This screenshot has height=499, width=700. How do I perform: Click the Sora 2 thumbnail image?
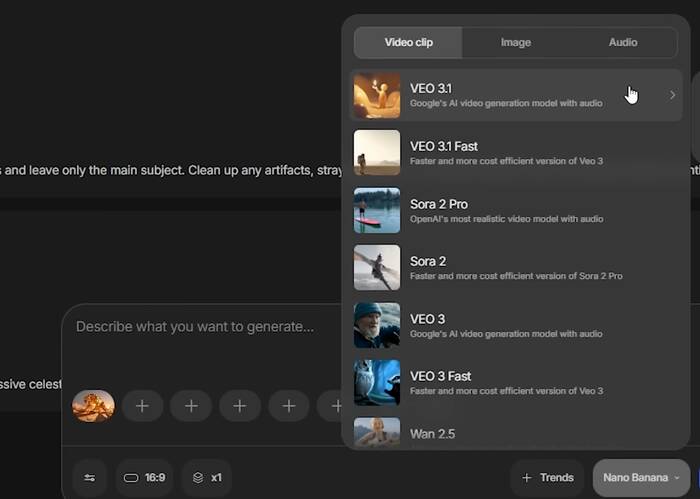tap(377, 267)
